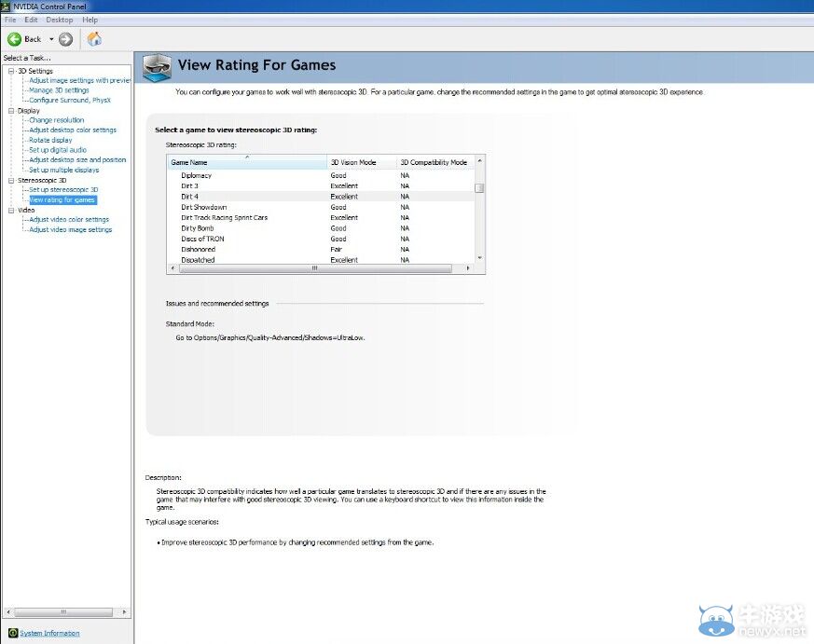Open Adjust desktop color settings

coord(73,130)
